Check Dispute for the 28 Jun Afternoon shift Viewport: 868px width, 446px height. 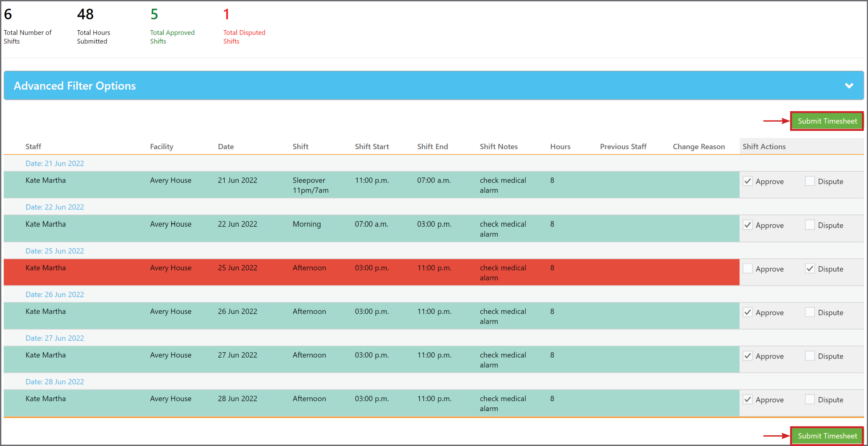click(x=810, y=399)
